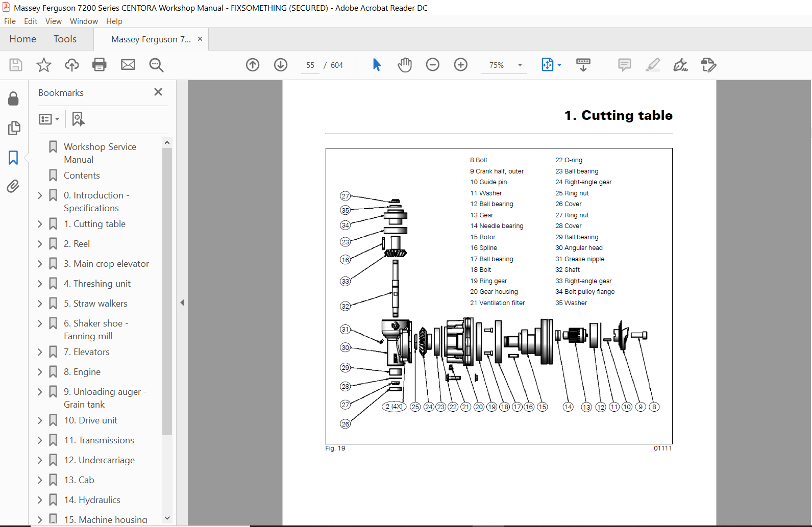The height and width of the screenshot is (527, 812).
Task: Zoom in with the plus icon
Action: [461, 65]
